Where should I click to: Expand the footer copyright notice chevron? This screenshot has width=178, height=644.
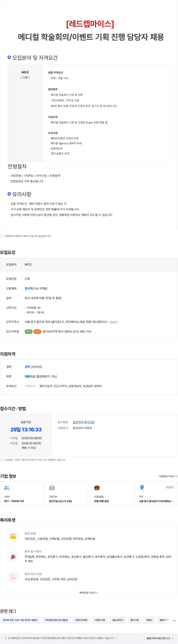click(116, 638)
